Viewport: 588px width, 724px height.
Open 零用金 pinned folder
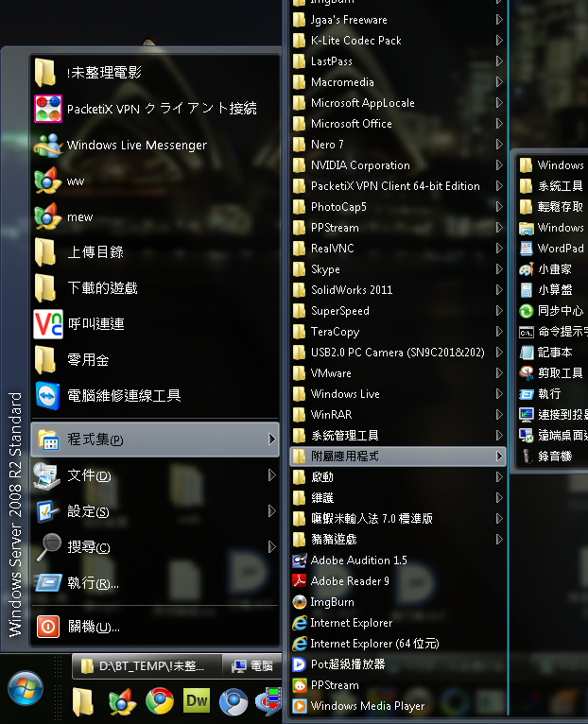pos(155,360)
